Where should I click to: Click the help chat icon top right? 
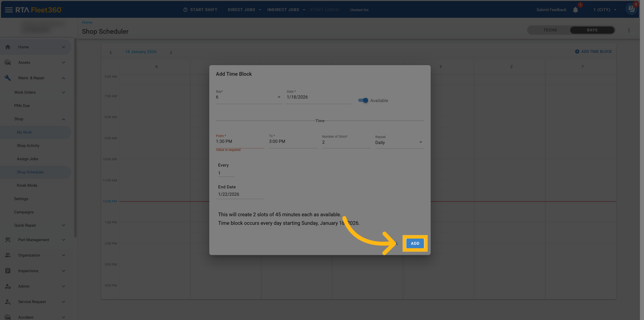[x=631, y=9]
